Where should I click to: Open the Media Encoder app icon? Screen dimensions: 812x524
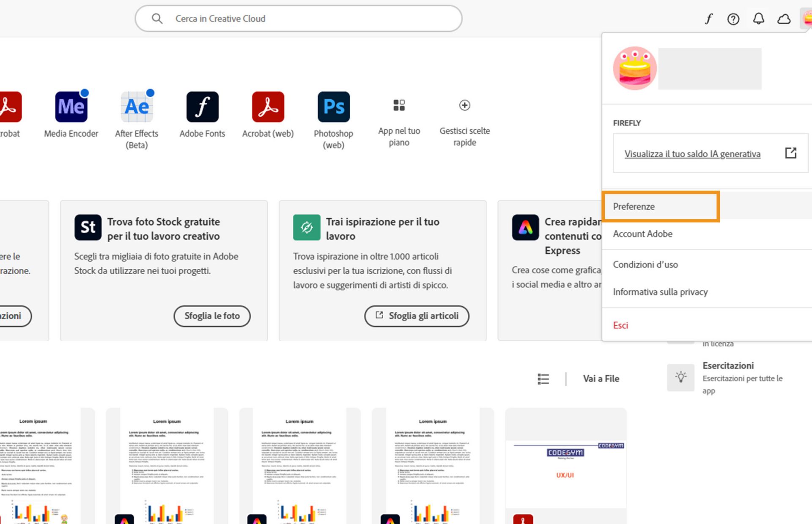point(71,107)
